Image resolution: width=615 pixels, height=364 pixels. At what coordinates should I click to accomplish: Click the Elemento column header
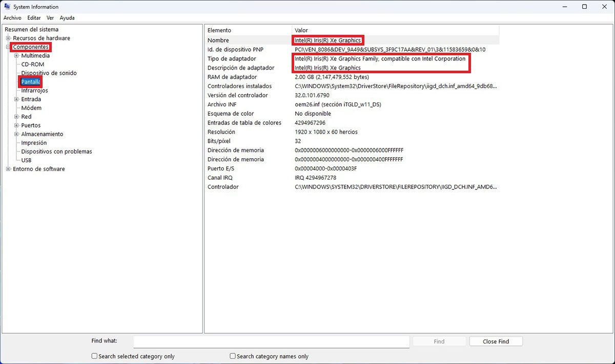tap(248, 30)
